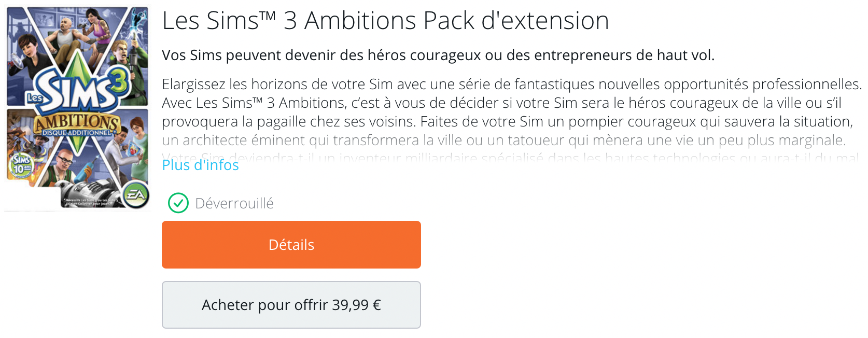Click the golden Ambitions banner on cover
Screen dimensions: 868x338
click(x=77, y=123)
